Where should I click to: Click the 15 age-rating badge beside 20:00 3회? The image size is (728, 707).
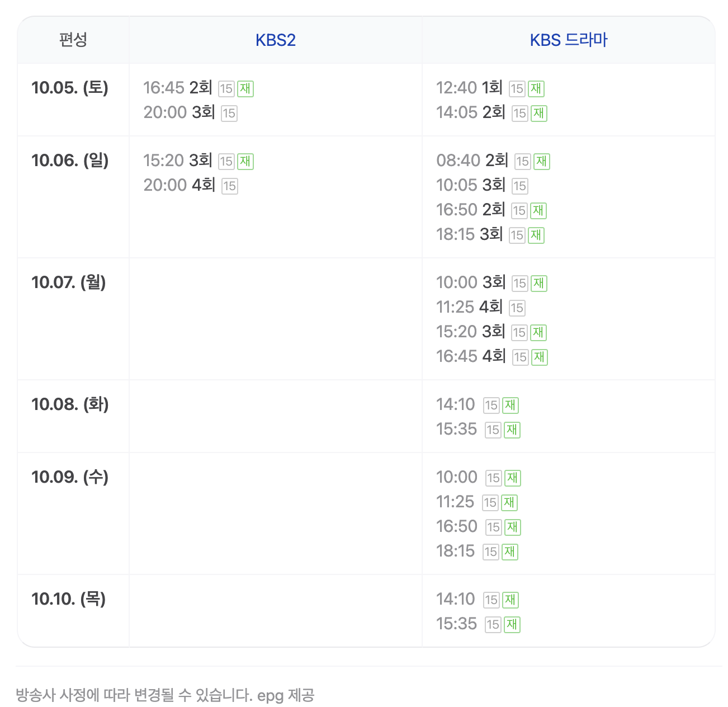(x=229, y=114)
